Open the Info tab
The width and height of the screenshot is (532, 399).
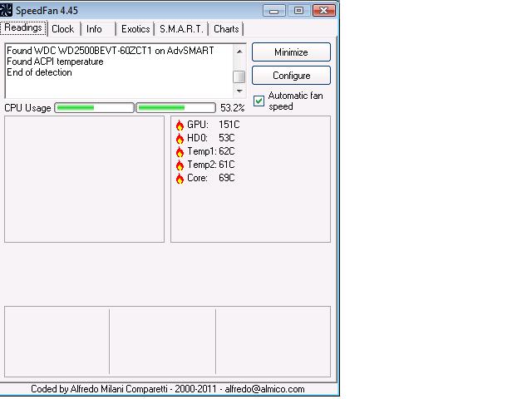94,29
